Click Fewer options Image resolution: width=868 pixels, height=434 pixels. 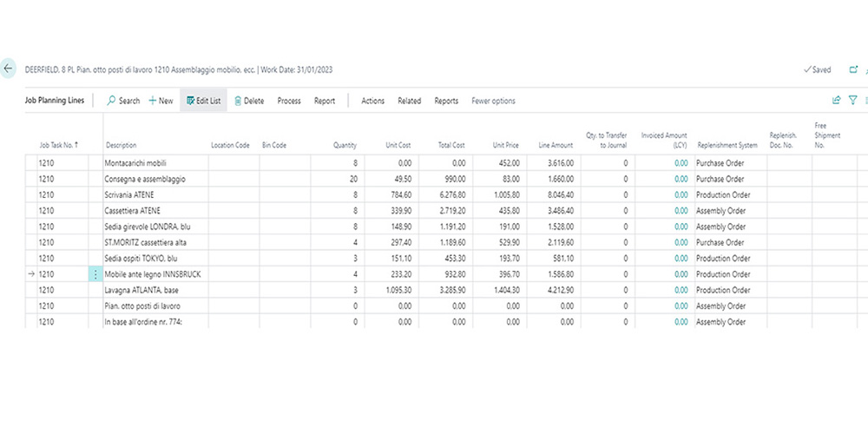click(493, 101)
